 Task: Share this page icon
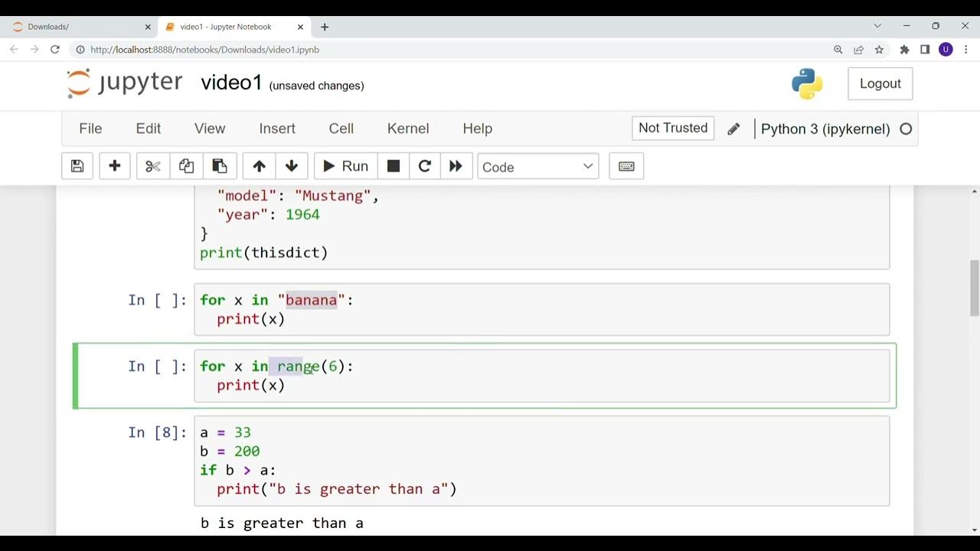858,50
